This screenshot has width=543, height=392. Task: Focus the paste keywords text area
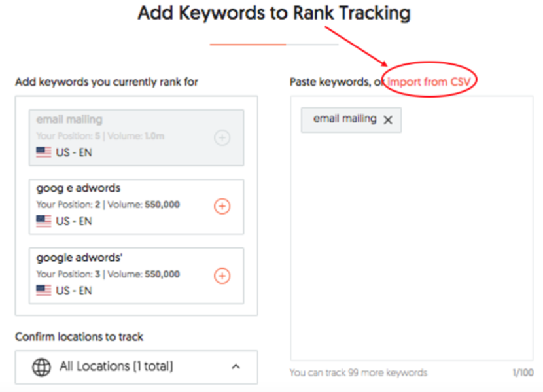click(412, 249)
